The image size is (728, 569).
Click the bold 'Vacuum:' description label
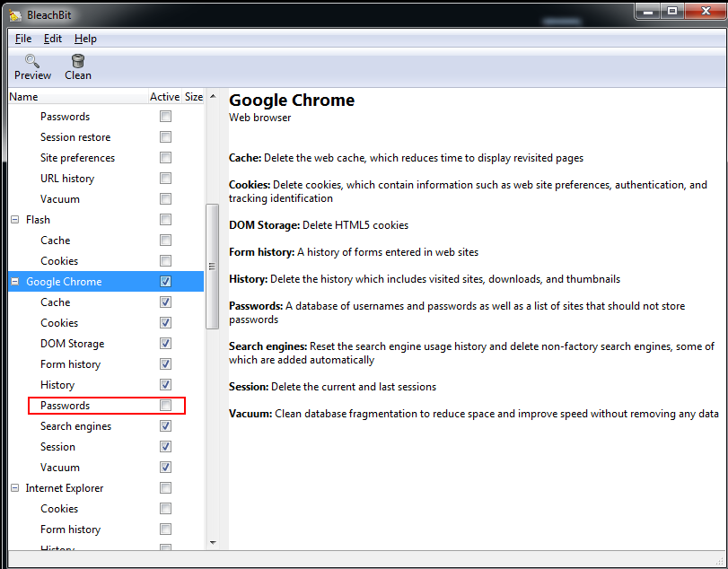[x=250, y=414]
